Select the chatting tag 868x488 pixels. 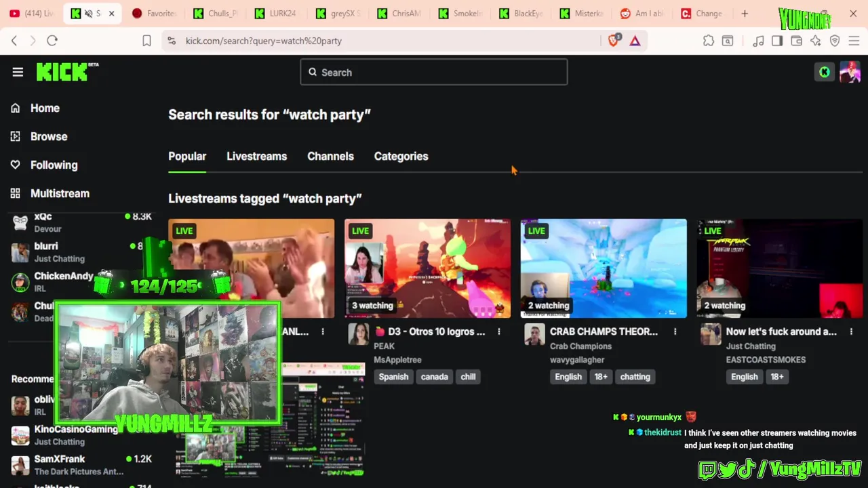[x=635, y=377]
